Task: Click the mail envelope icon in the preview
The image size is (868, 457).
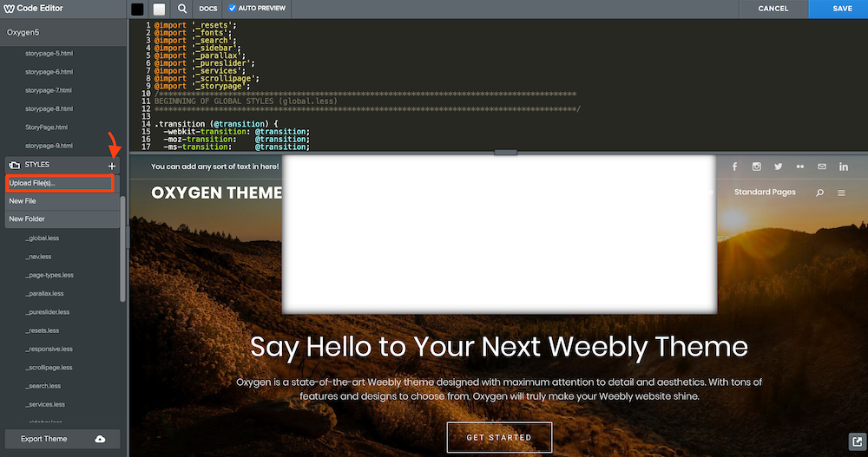Action: click(821, 166)
